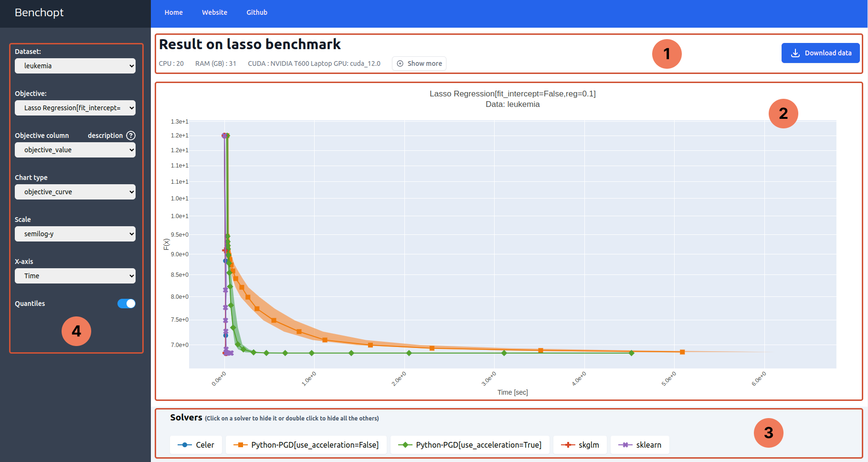The image size is (868, 462).
Task: Click the download icon in Download data
Action: click(x=795, y=53)
